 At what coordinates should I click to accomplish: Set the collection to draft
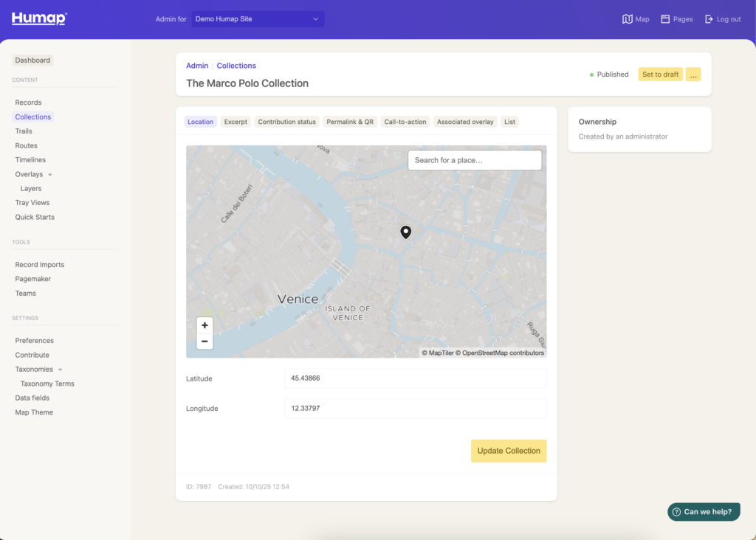[660, 75]
